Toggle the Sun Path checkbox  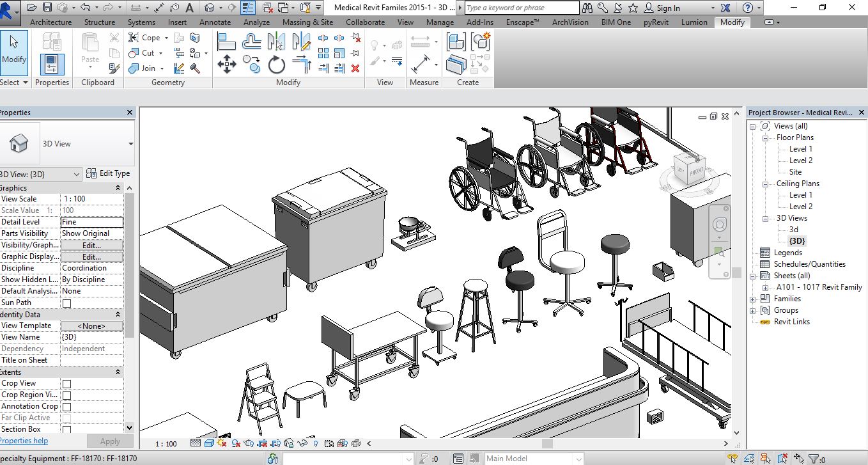coord(66,303)
